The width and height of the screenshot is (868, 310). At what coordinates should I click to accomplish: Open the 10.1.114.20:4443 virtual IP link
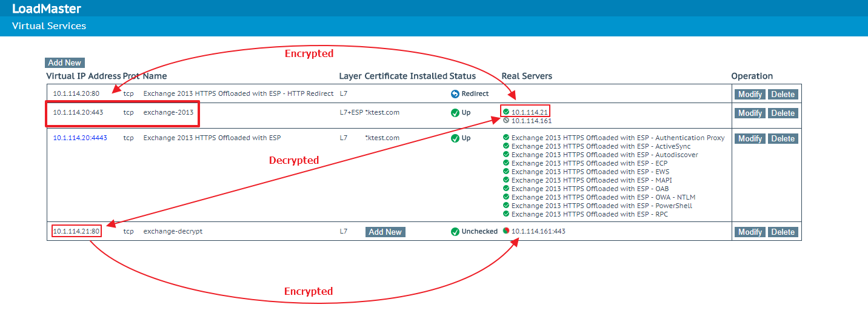[x=80, y=138]
